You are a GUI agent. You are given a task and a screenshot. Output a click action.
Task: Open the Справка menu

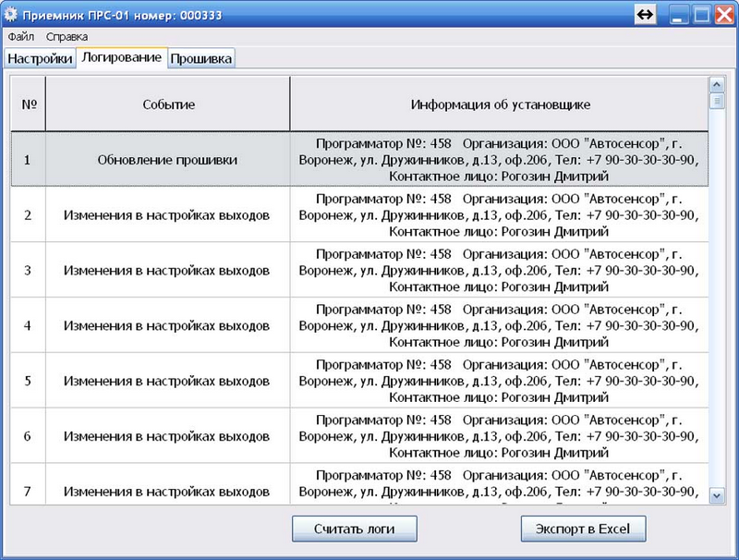pyautogui.click(x=67, y=37)
